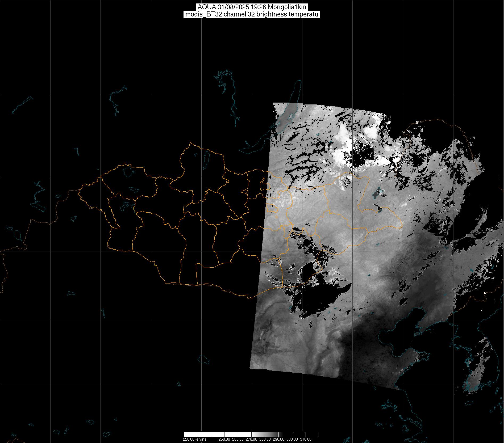Click the "250.00" colorbar label
Screen dimensions: 504x443
pyautogui.click(x=224, y=439)
